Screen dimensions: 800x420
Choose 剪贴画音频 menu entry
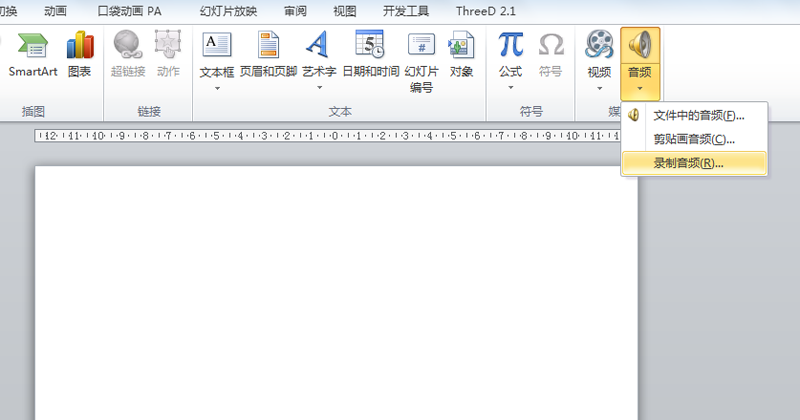point(694,139)
